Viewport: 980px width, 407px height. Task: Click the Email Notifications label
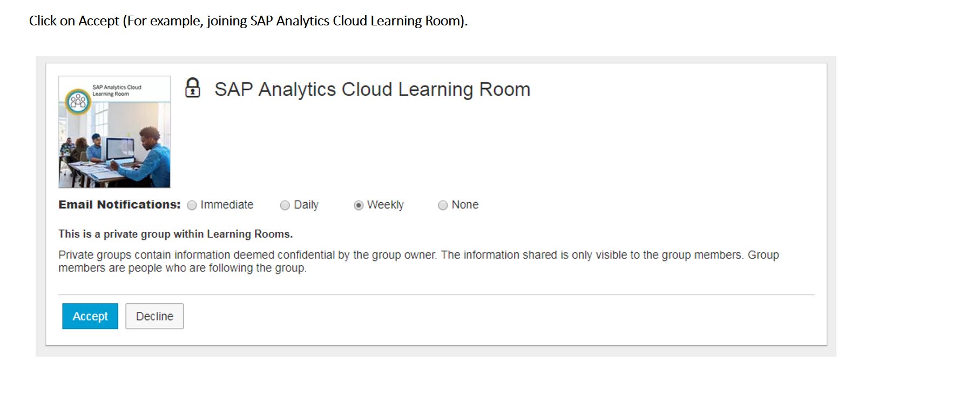click(119, 205)
